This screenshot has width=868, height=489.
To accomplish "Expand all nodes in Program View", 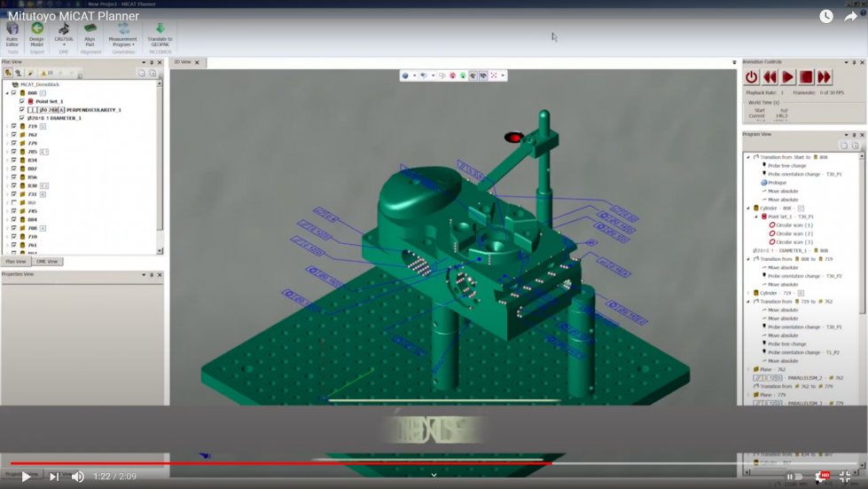I will click(x=856, y=146).
